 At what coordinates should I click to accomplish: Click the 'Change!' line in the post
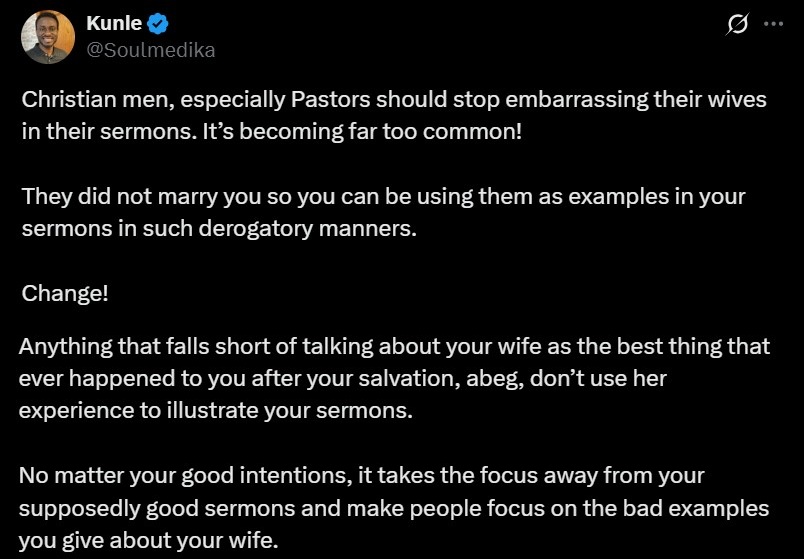65,294
